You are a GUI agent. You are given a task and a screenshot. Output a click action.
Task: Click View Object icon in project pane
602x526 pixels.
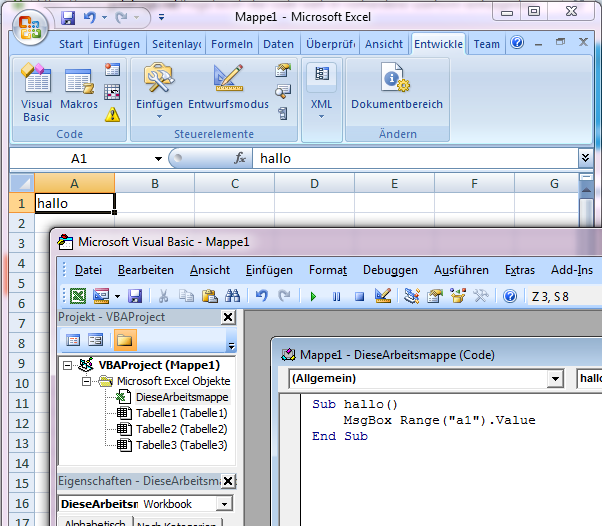click(x=96, y=340)
